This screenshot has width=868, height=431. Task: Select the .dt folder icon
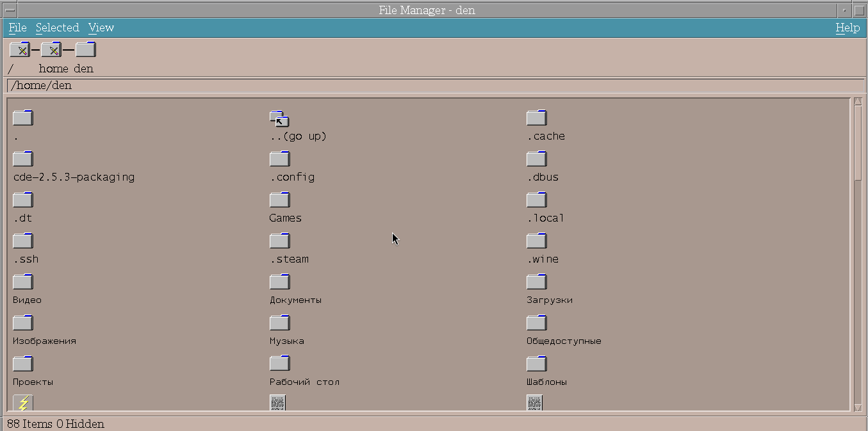point(23,200)
